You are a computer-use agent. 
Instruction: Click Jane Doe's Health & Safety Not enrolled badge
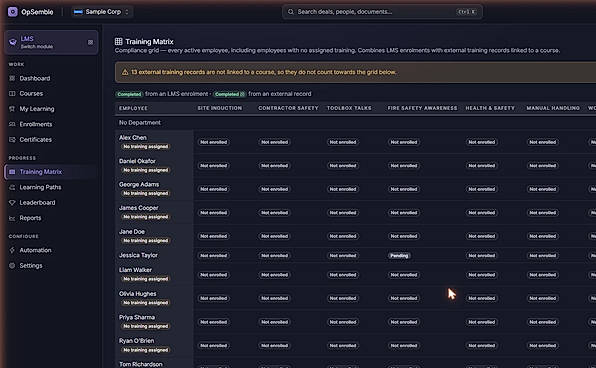point(482,236)
